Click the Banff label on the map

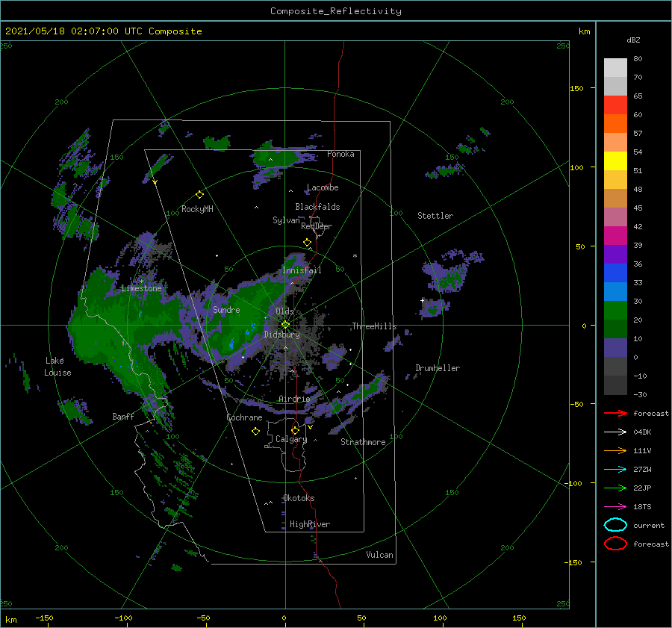[x=123, y=417]
